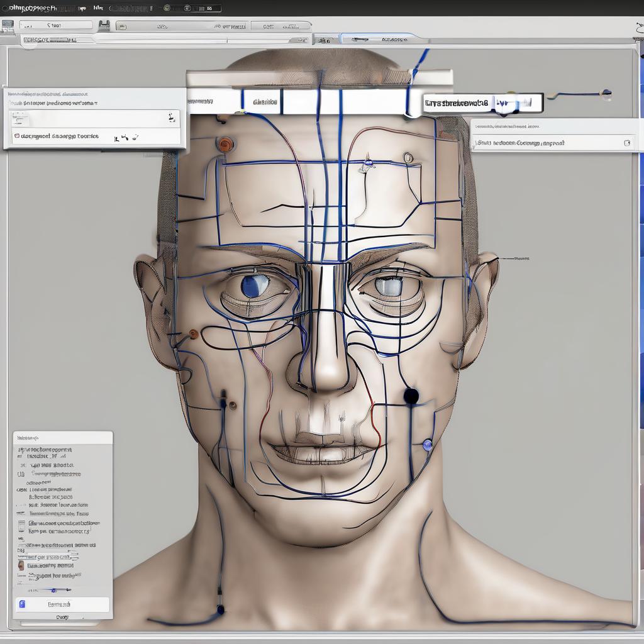
Task: Click the left eye's blue iris on the model
Action: 254,286
